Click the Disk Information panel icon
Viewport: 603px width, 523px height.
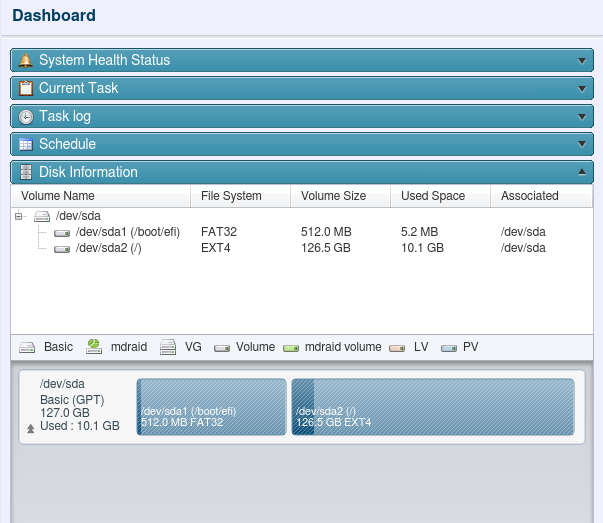[26, 172]
